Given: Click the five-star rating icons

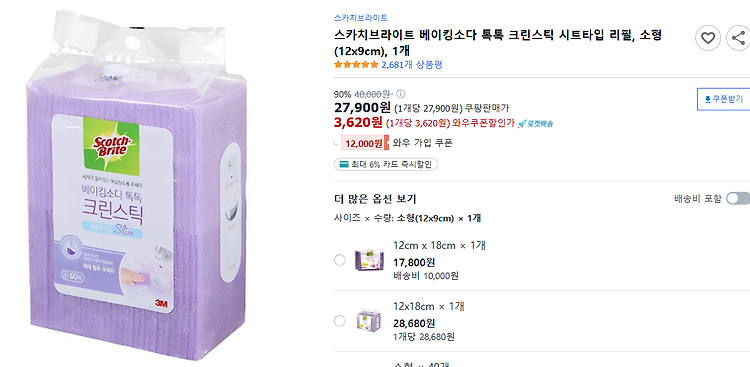Looking at the screenshot, I should tap(356, 65).
